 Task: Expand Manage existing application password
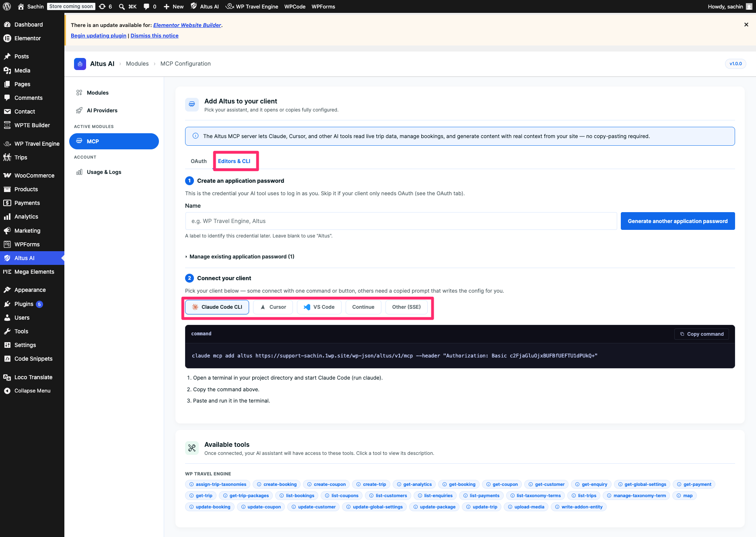pos(240,256)
